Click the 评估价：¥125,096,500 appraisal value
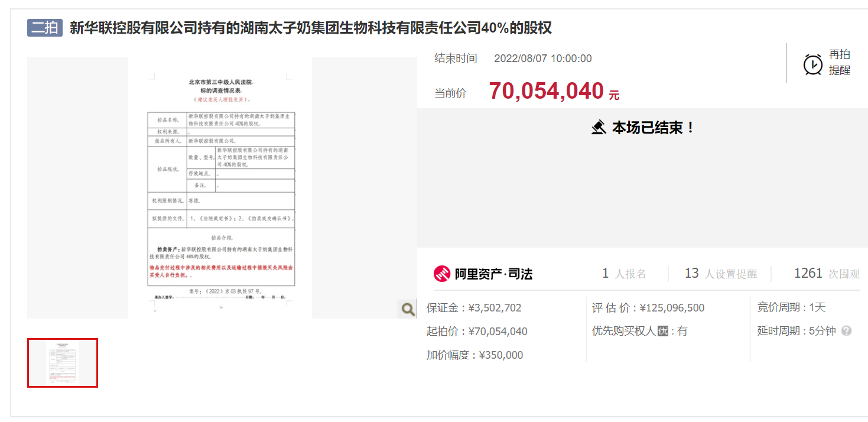 pyautogui.click(x=648, y=308)
